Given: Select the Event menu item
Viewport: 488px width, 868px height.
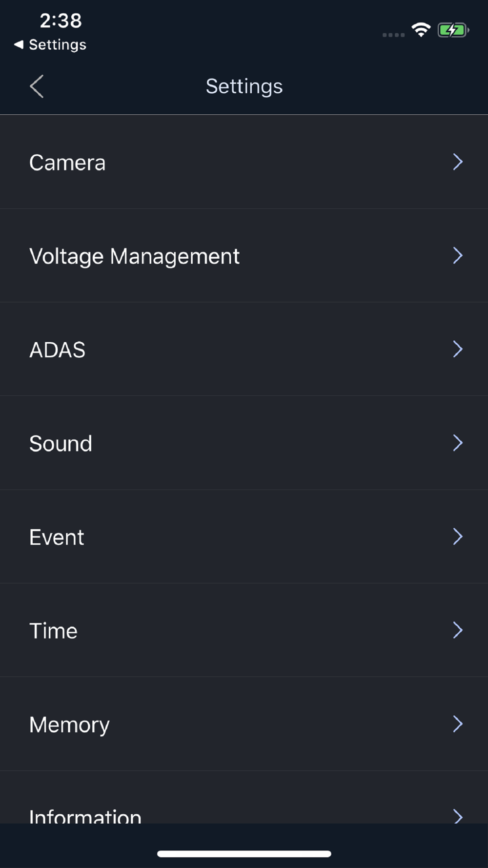Looking at the screenshot, I should click(x=57, y=537).
